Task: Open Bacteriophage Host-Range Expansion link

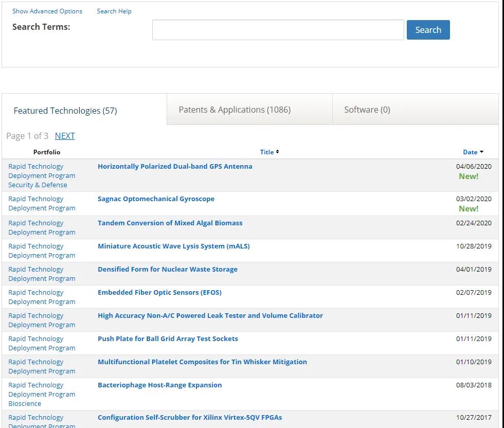Action: pyautogui.click(x=159, y=385)
